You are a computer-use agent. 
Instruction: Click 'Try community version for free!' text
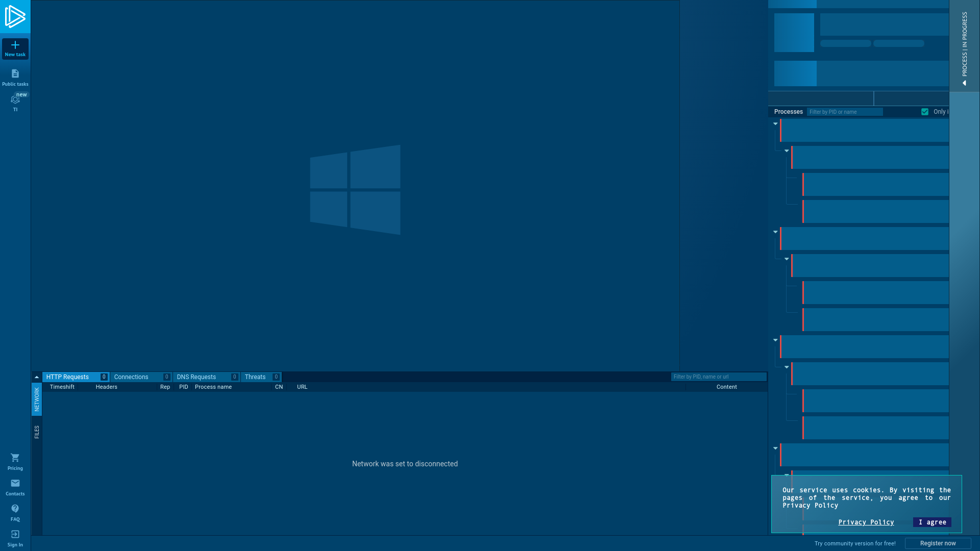point(855,544)
